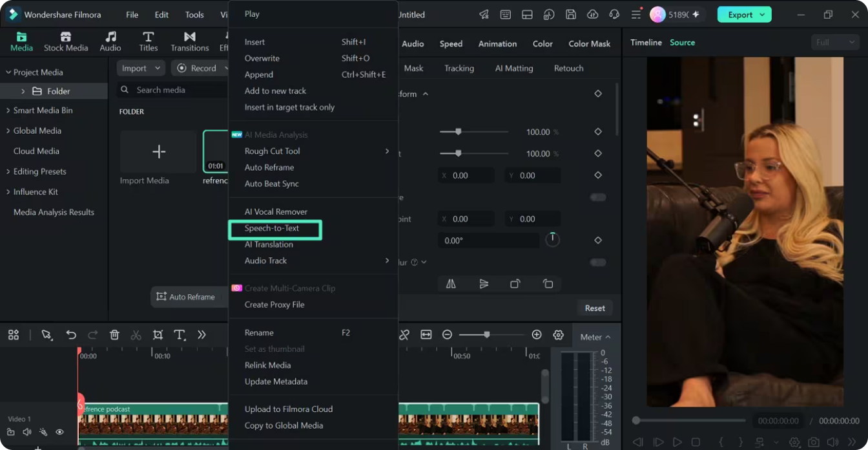The image size is (868, 450).
Task: Click the zoom-to-fit timeline icon
Action: [426, 335]
